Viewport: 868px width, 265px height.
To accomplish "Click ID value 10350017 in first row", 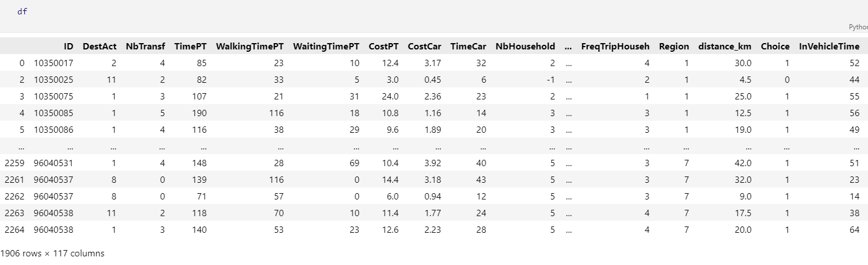I will tap(53, 63).
